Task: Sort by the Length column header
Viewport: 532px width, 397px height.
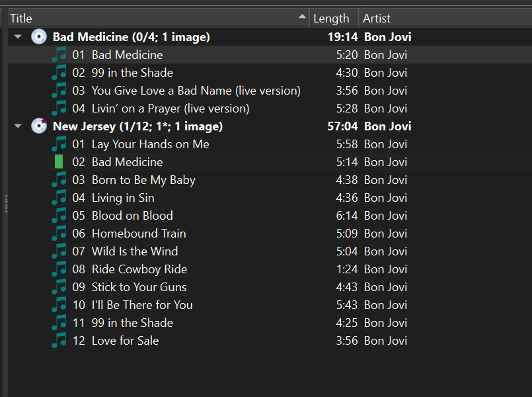Action: pos(334,18)
